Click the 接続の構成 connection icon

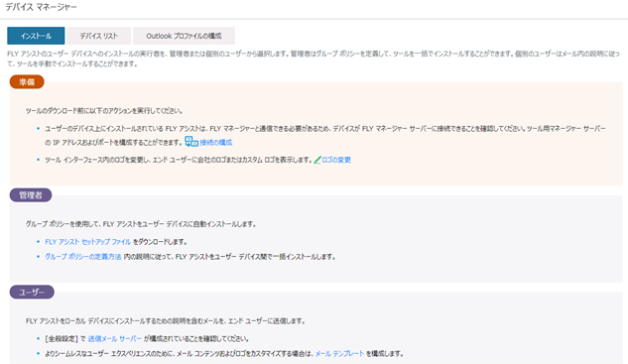(191, 142)
